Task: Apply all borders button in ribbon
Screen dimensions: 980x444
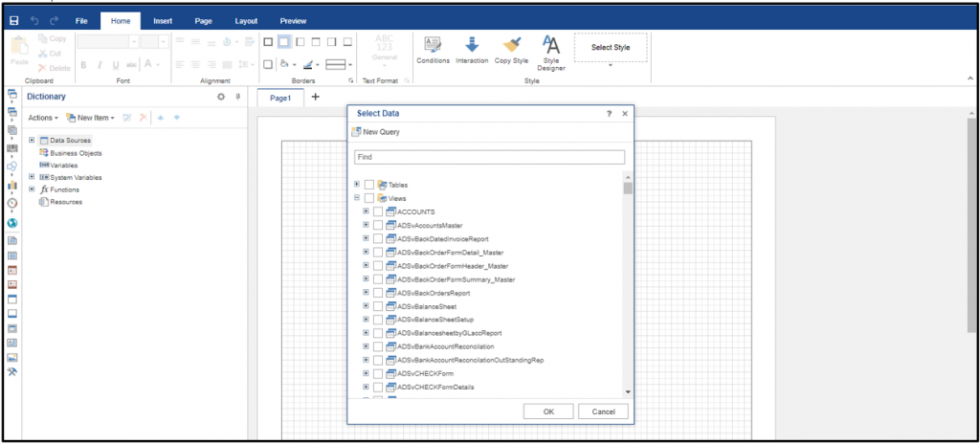Action: point(268,42)
